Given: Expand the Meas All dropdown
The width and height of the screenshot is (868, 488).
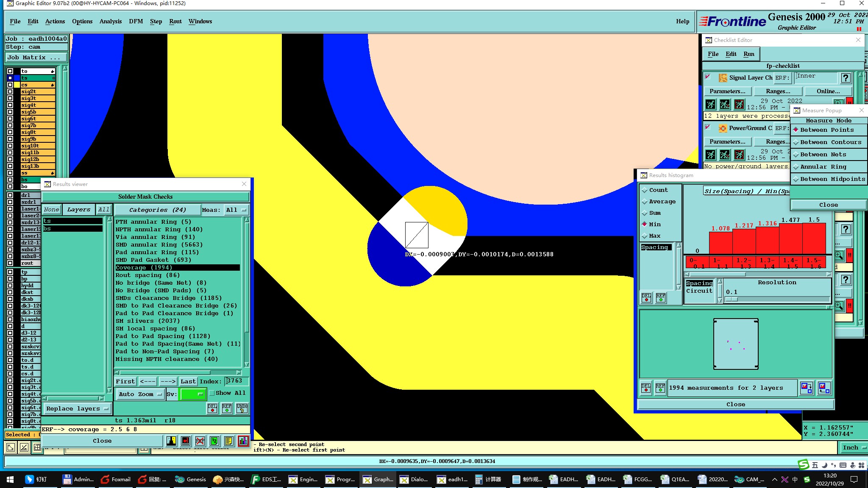Looking at the screenshot, I should 236,210.
